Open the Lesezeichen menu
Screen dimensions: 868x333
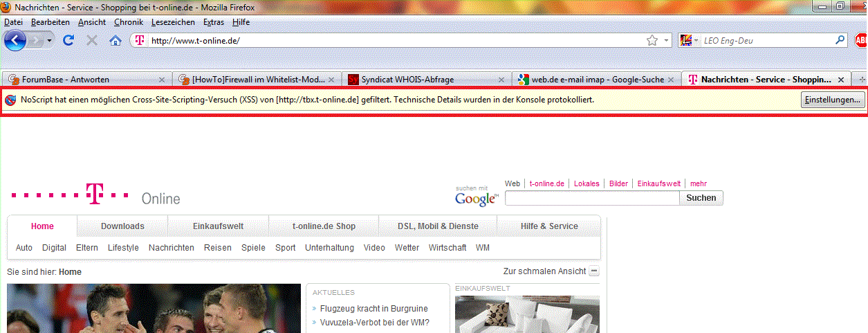174,22
